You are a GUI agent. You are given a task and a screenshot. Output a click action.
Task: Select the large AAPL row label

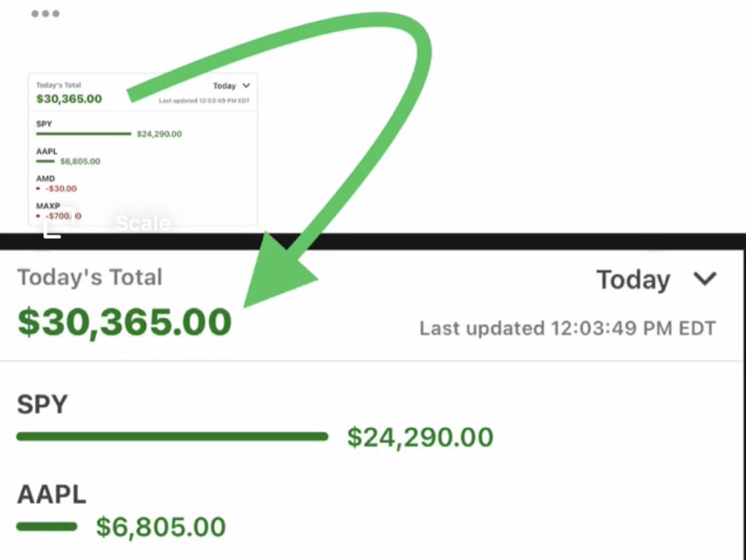(x=52, y=494)
